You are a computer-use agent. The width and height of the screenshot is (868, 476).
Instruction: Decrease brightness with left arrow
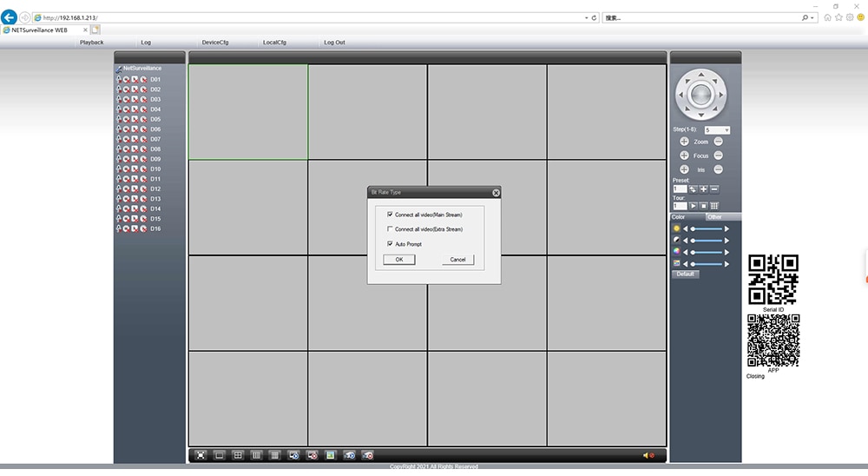pyautogui.click(x=686, y=228)
